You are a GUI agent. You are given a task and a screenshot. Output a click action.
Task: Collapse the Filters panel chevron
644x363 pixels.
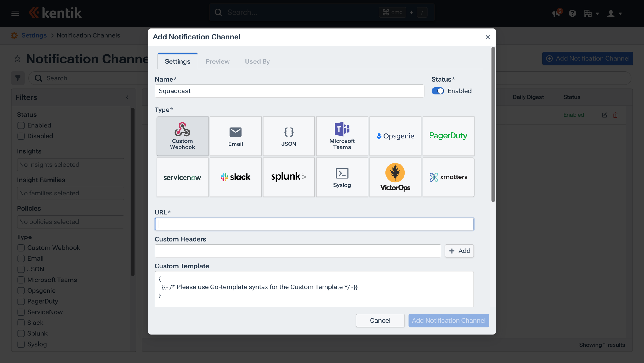pyautogui.click(x=127, y=97)
